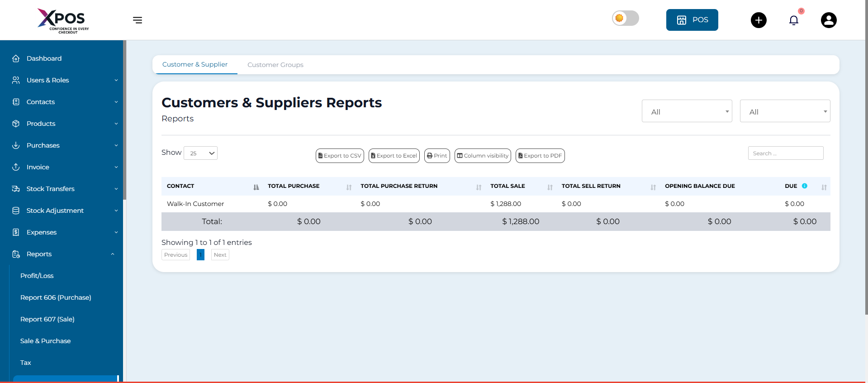The width and height of the screenshot is (868, 383).
Task: Open the first All filter dropdown
Action: (686, 111)
